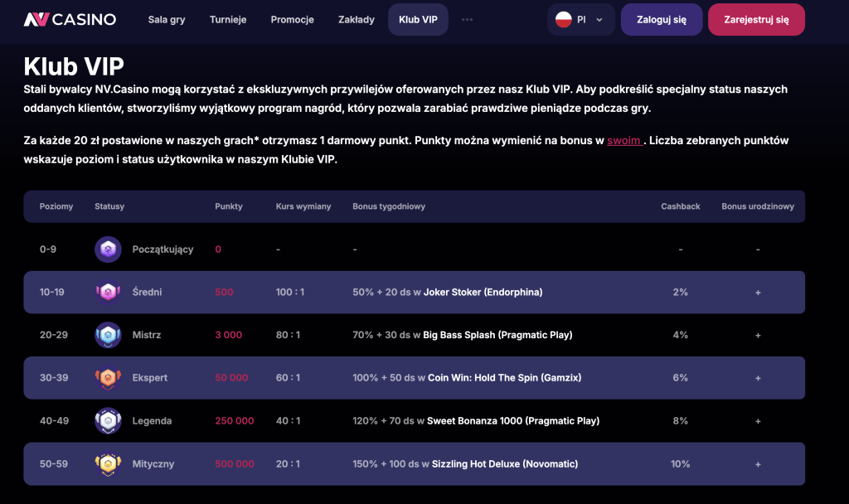Click the birthday bonus plus in Mityczny row
The width and height of the screenshot is (849, 504).
point(758,464)
